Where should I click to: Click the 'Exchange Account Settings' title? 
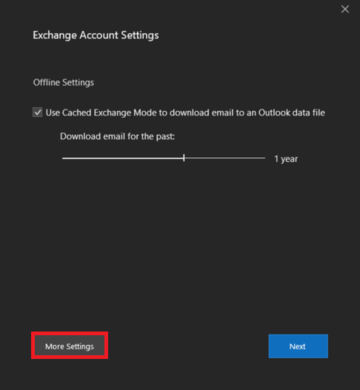pyautogui.click(x=96, y=35)
